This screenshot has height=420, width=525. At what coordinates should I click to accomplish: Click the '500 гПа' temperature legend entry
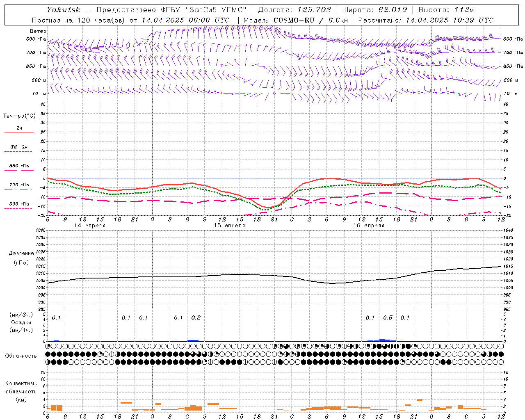[x=19, y=204]
